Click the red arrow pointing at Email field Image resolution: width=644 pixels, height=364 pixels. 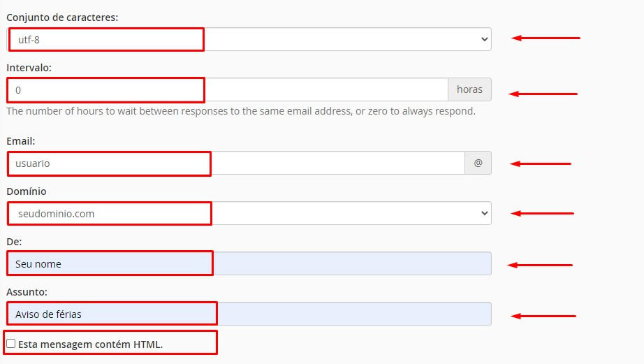[541, 163]
